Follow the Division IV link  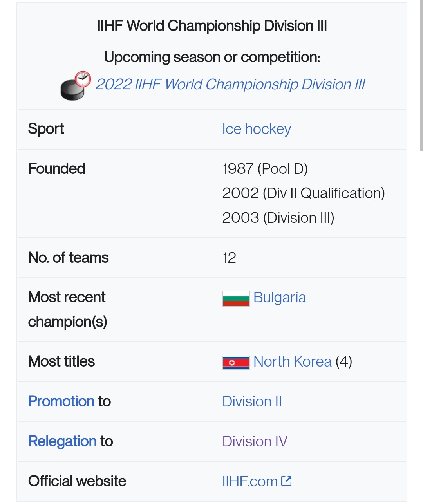[255, 442]
